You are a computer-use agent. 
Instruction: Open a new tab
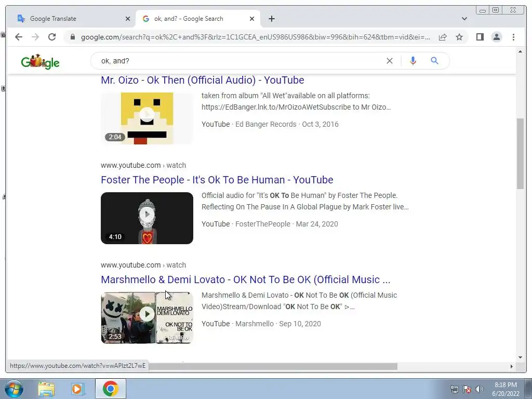[271, 19]
